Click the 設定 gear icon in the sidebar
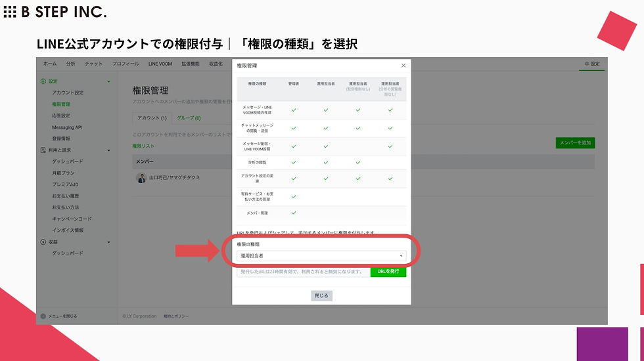The width and height of the screenshot is (644, 361). pyautogui.click(x=43, y=81)
